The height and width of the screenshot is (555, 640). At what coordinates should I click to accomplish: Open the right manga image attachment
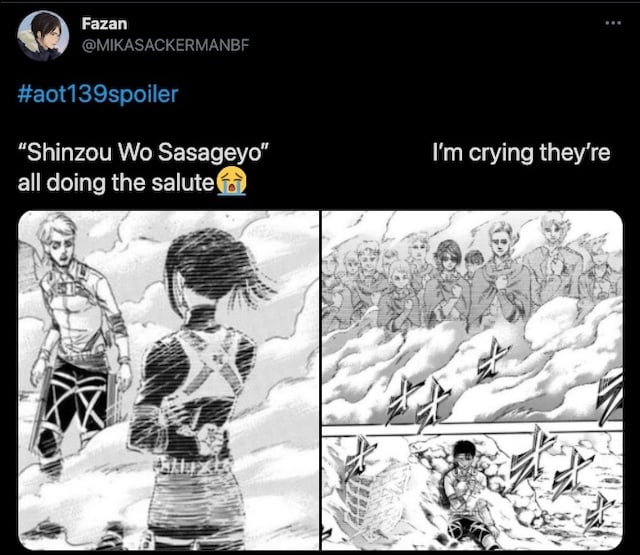coord(472,380)
